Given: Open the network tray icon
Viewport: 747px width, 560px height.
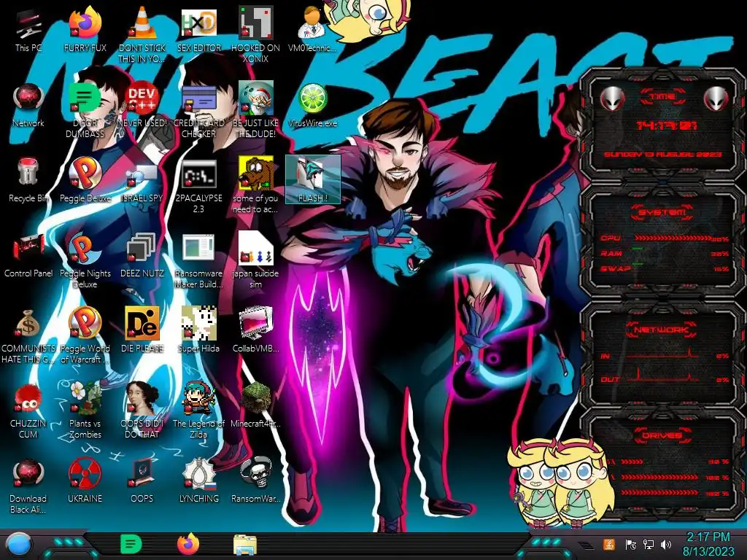Looking at the screenshot, I should (648, 544).
